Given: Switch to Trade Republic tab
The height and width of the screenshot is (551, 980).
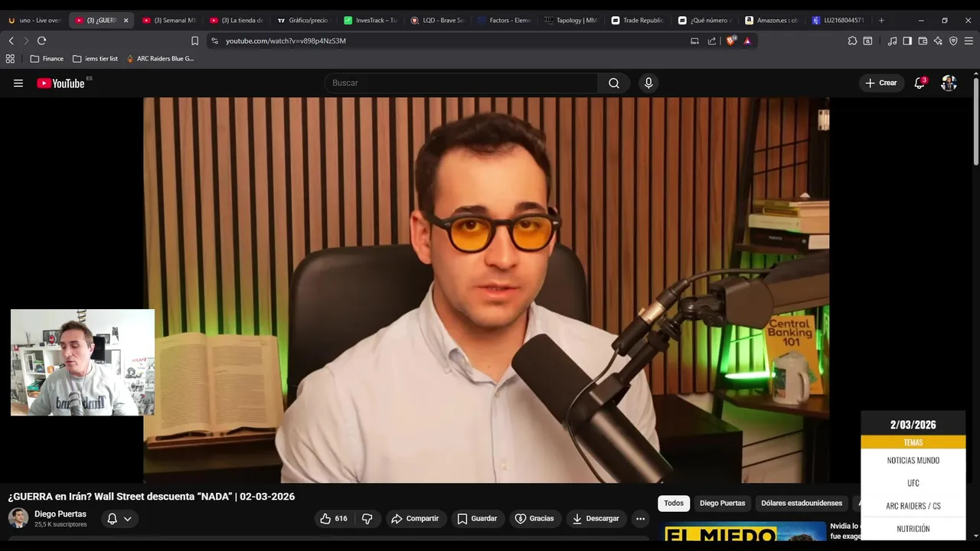Looking at the screenshot, I should [x=639, y=21].
